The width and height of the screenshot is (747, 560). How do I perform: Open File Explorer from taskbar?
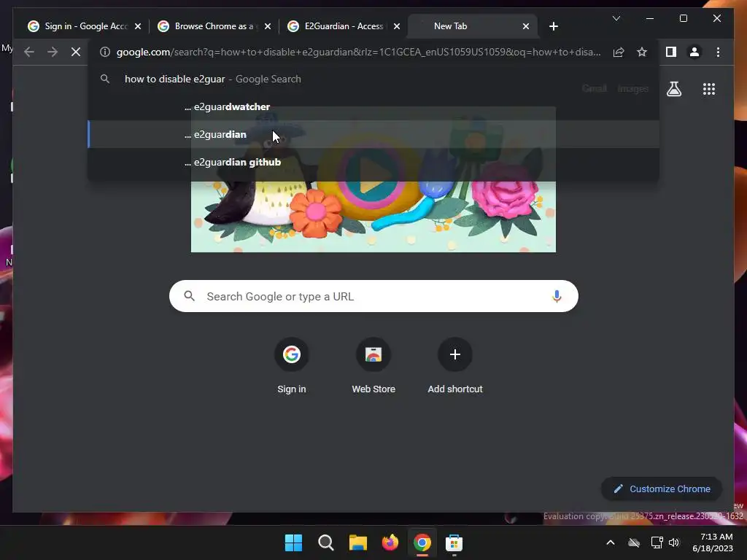357,542
